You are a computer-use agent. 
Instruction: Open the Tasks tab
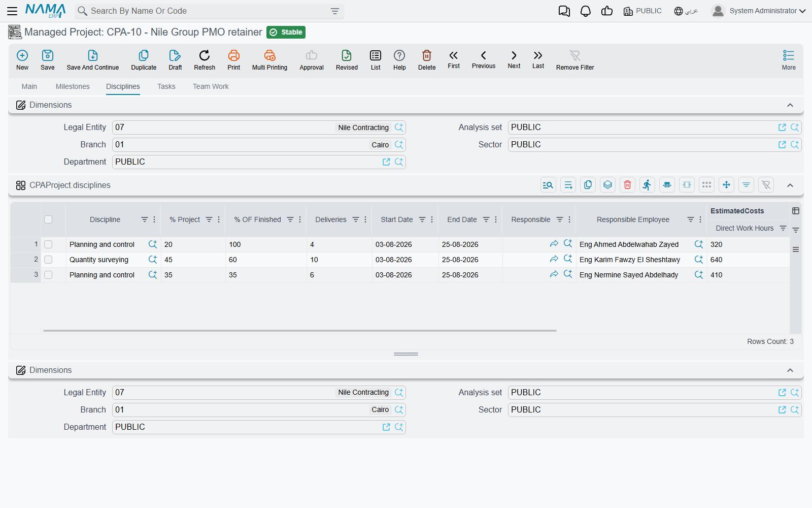(166, 86)
